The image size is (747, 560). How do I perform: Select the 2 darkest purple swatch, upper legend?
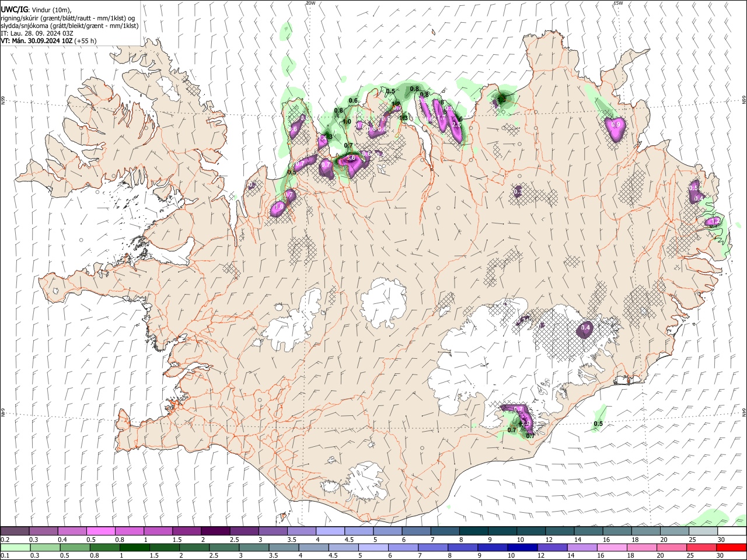pyautogui.click(x=215, y=531)
